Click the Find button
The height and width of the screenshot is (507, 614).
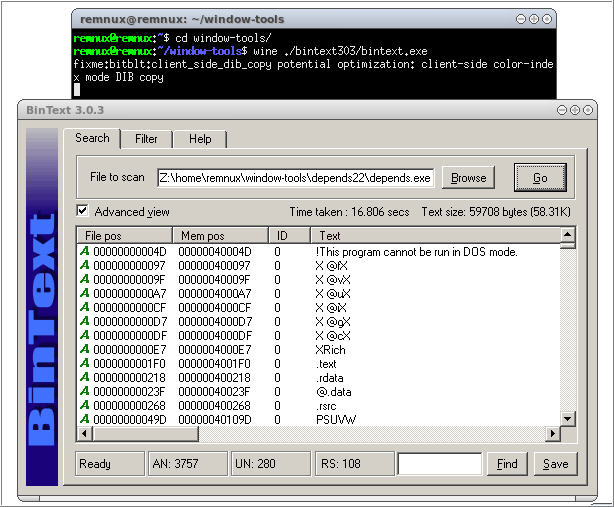tap(507, 464)
